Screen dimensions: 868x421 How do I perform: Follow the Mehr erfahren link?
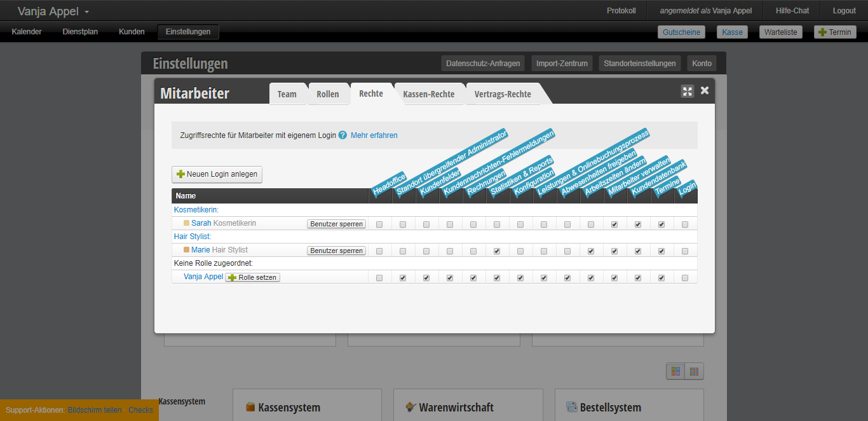pyautogui.click(x=374, y=135)
